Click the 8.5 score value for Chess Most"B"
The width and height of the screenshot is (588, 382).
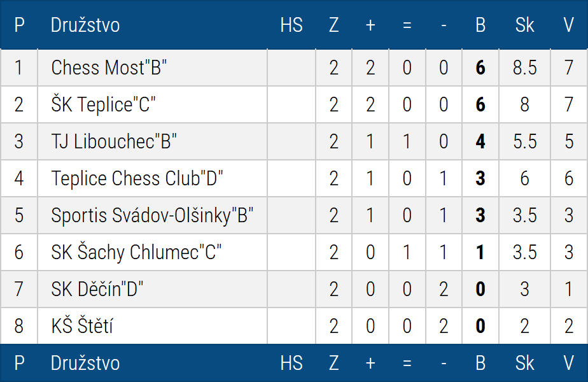524,67
